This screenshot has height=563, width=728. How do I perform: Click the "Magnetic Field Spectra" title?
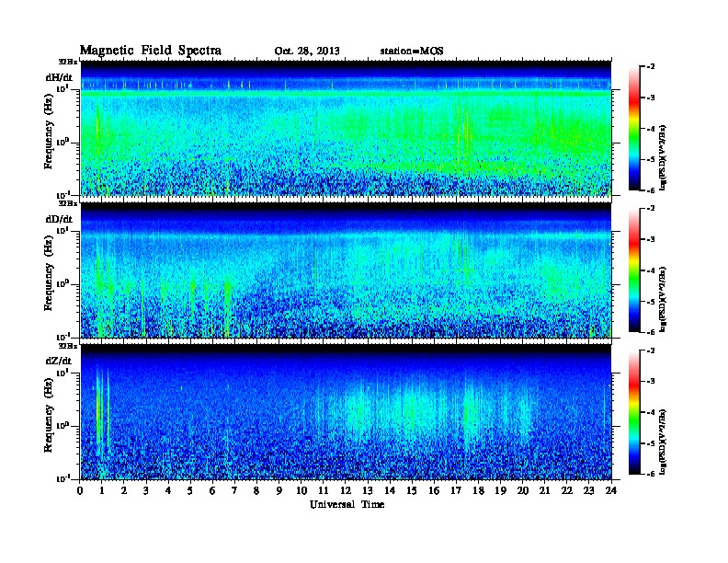coord(151,51)
